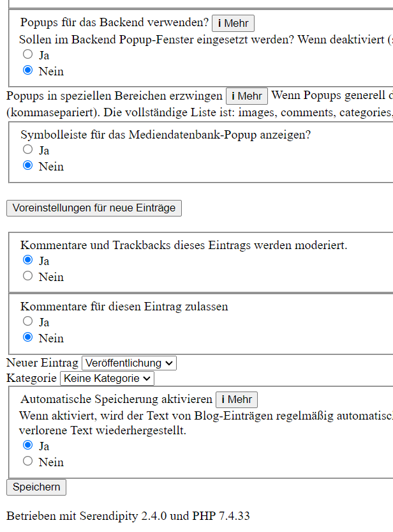Select 'Ja' for comment moderation
This screenshot has height=532, width=393.
point(28,261)
